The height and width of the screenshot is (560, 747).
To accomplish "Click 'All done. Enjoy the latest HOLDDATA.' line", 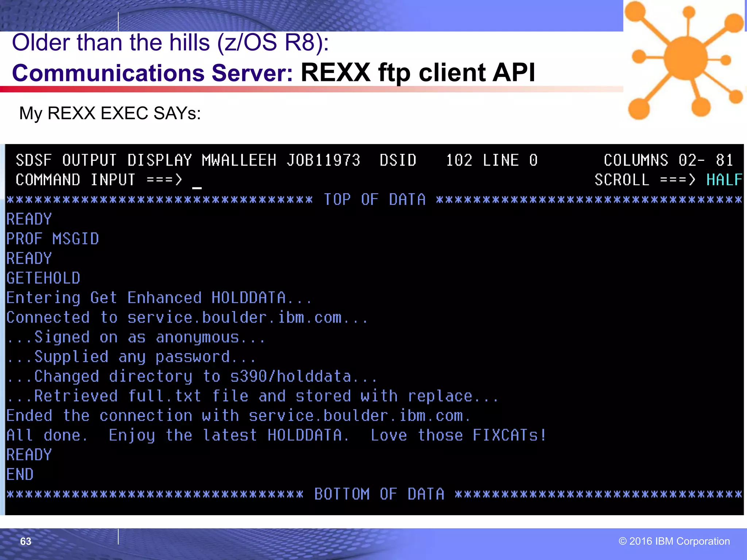I will [276, 436].
